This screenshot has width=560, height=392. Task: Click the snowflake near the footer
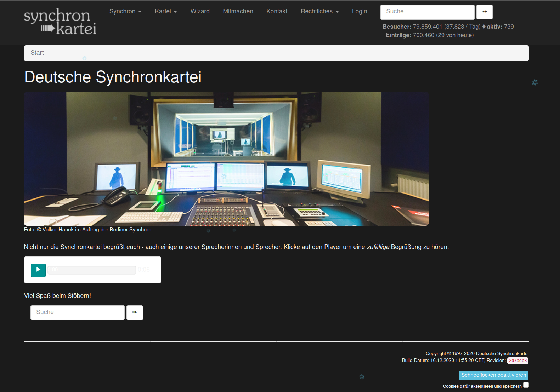(362, 377)
